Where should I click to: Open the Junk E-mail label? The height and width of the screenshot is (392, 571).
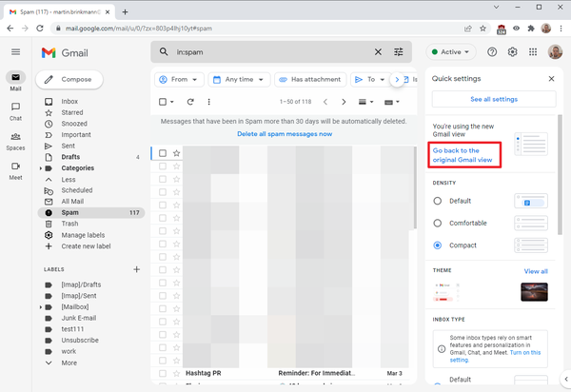click(x=79, y=318)
